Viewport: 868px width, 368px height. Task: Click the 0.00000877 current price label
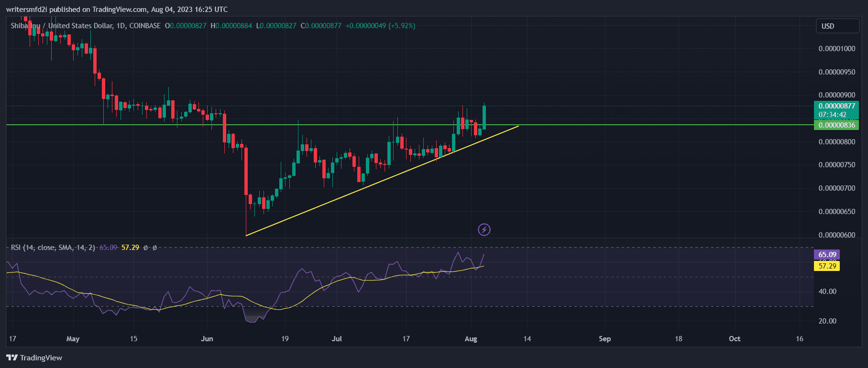[836, 106]
